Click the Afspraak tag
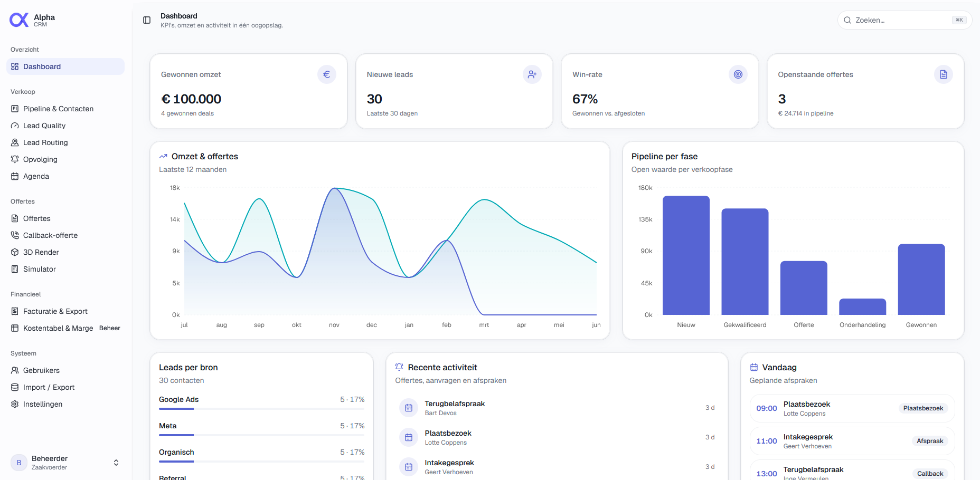Screen dimensions: 980x480 (x=930, y=441)
